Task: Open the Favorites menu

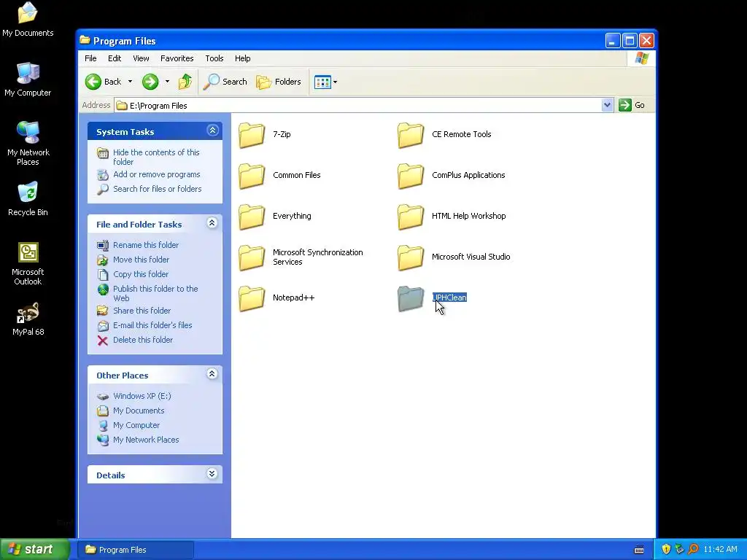Action: (x=177, y=58)
